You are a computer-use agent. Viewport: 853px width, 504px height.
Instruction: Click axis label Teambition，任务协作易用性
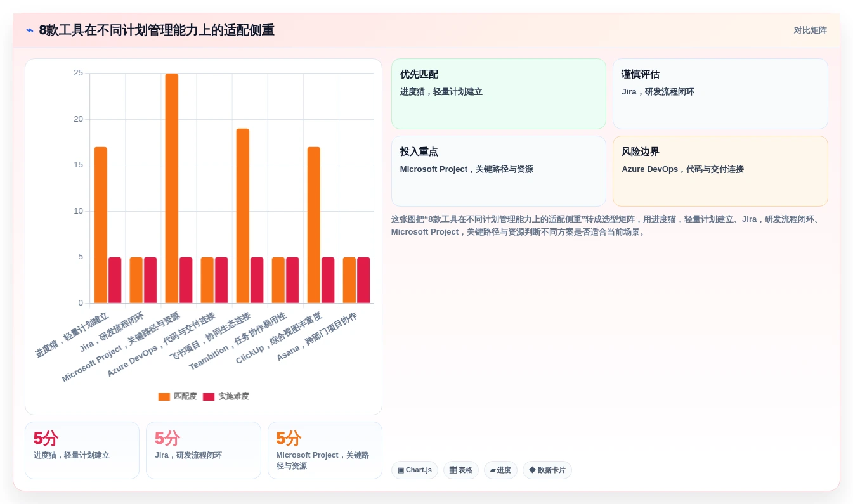pos(238,341)
